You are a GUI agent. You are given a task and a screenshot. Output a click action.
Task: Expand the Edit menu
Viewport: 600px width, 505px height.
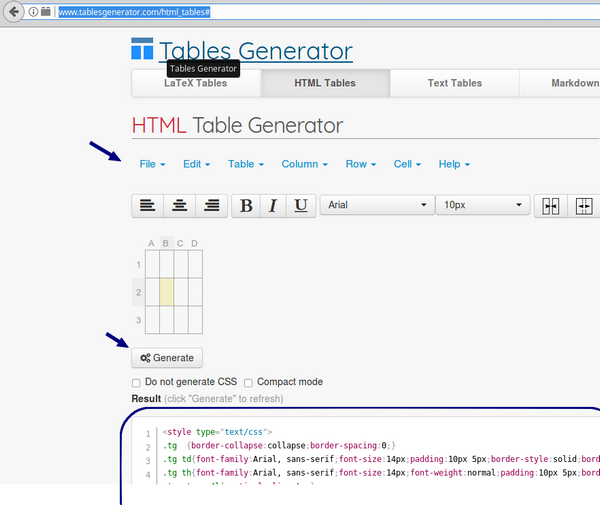(x=197, y=164)
